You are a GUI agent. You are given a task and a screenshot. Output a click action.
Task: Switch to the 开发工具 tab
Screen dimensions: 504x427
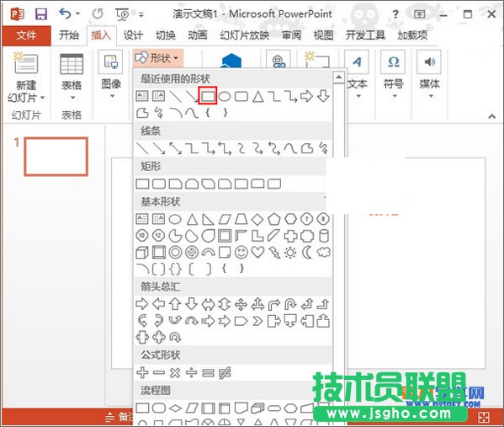click(x=365, y=35)
